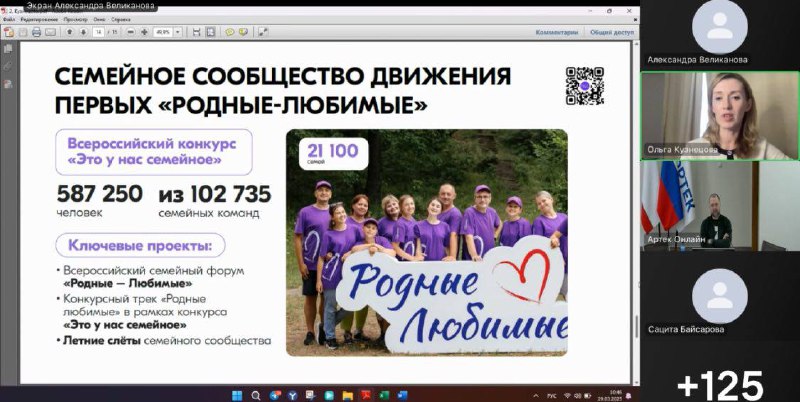Click the zoom percentage field
This screenshot has width=800, height=402.
[163, 32]
